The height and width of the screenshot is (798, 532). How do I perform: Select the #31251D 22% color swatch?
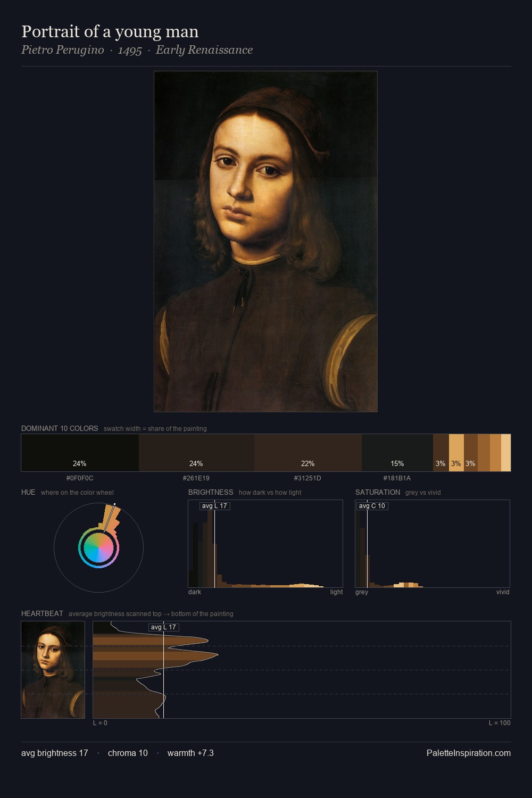308,453
